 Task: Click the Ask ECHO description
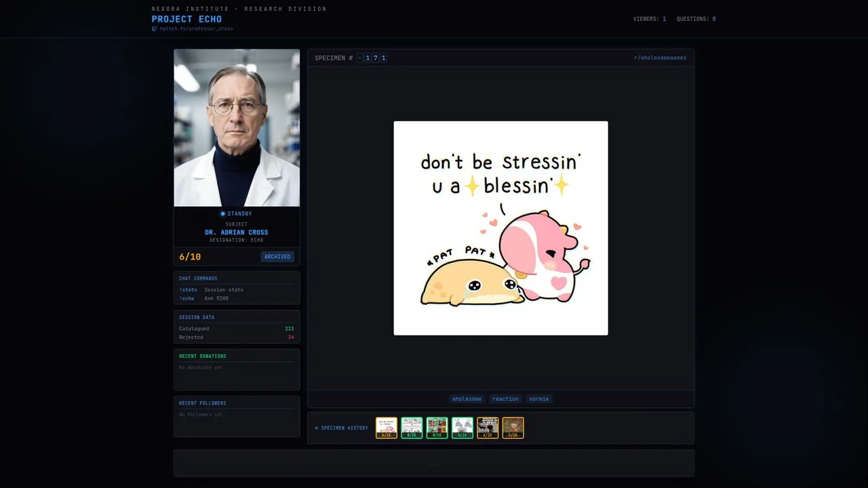click(x=216, y=298)
